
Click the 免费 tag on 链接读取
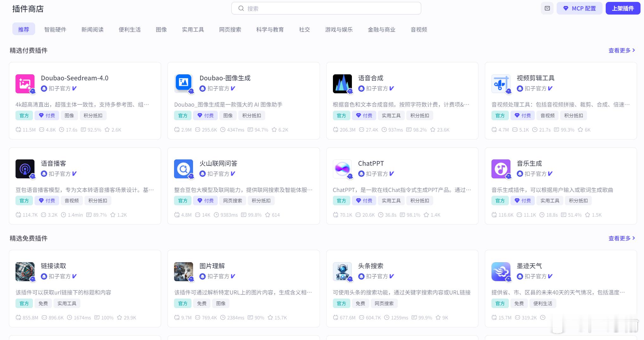[x=43, y=303]
